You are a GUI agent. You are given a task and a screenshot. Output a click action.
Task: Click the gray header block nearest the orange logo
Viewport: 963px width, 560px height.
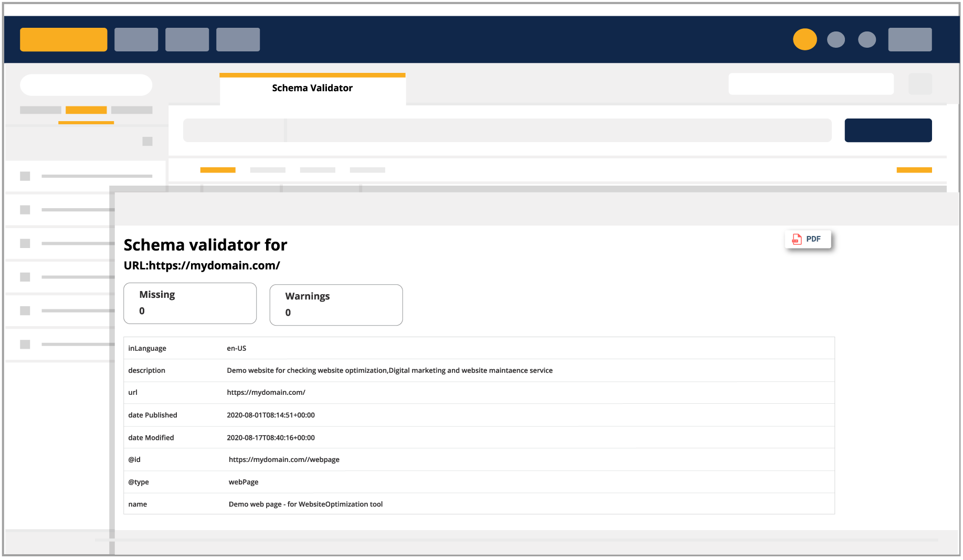click(x=136, y=39)
